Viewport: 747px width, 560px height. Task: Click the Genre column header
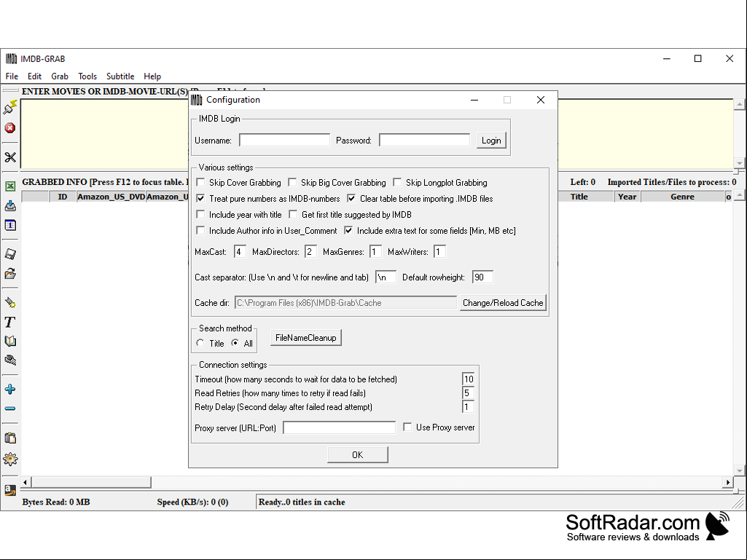pyautogui.click(x=682, y=197)
